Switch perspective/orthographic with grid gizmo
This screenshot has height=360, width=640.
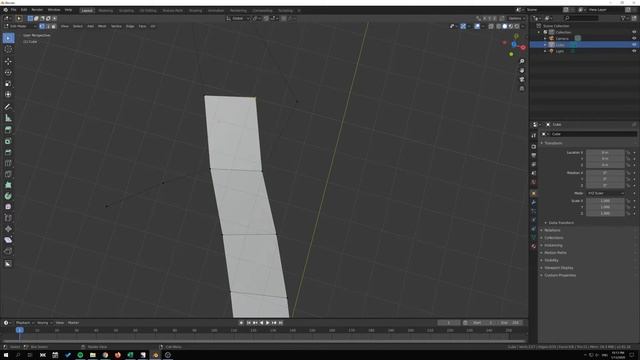[x=522, y=89]
